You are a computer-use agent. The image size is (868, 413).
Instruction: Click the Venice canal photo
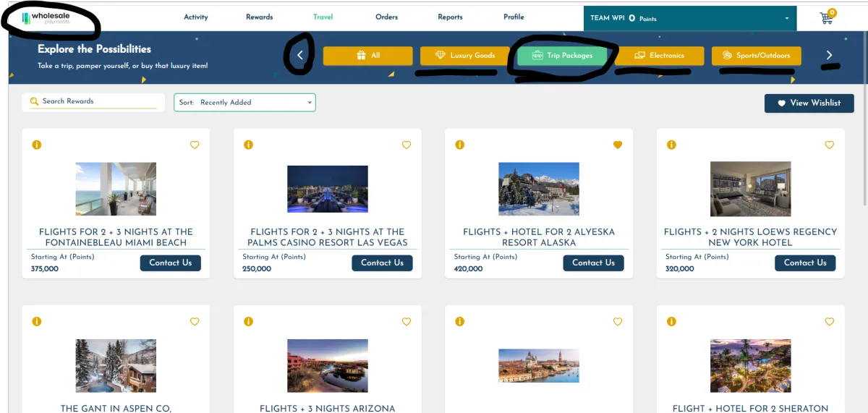[x=539, y=365]
